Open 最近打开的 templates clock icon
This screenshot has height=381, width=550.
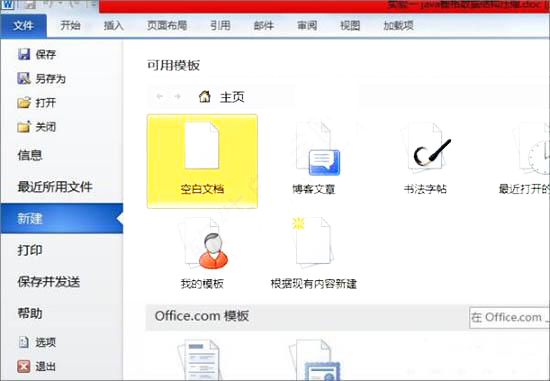pos(532,149)
